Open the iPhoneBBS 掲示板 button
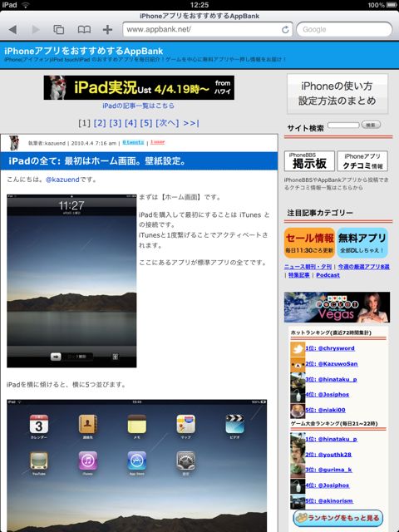This screenshot has width=399, height=532. pos(309,160)
